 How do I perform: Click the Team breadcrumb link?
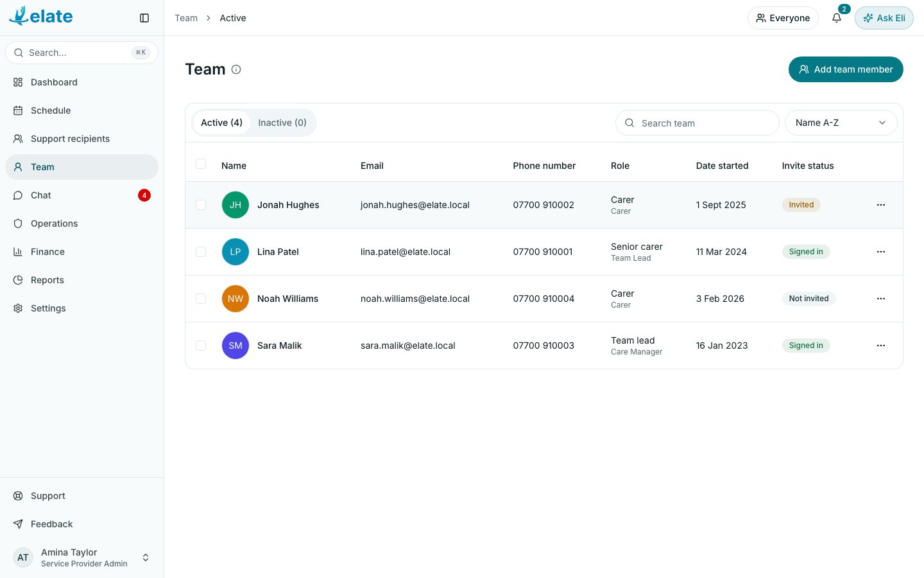[186, 18]
